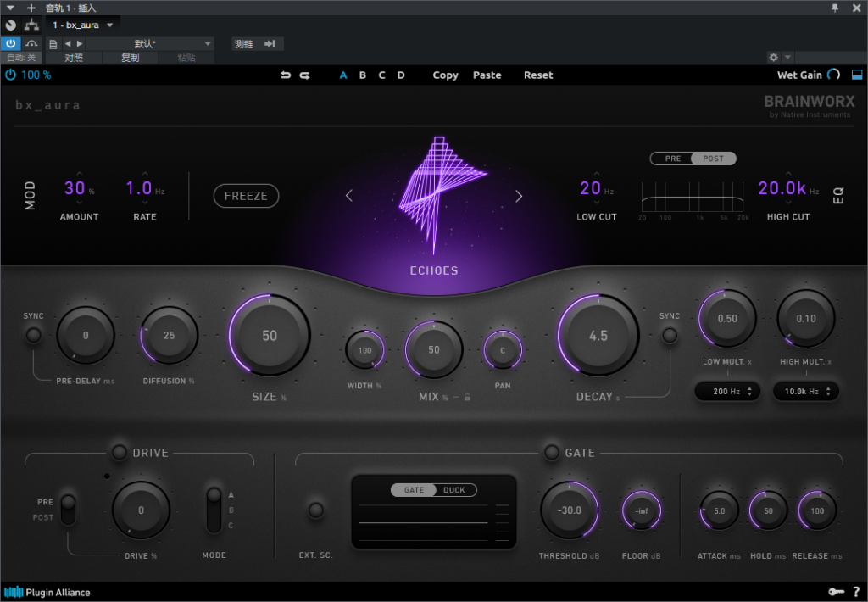Image resolution: width=868 pixels, height=602 pixels.
Task: Click the pin icon in title bar
Action: click(x=835, y=8)
